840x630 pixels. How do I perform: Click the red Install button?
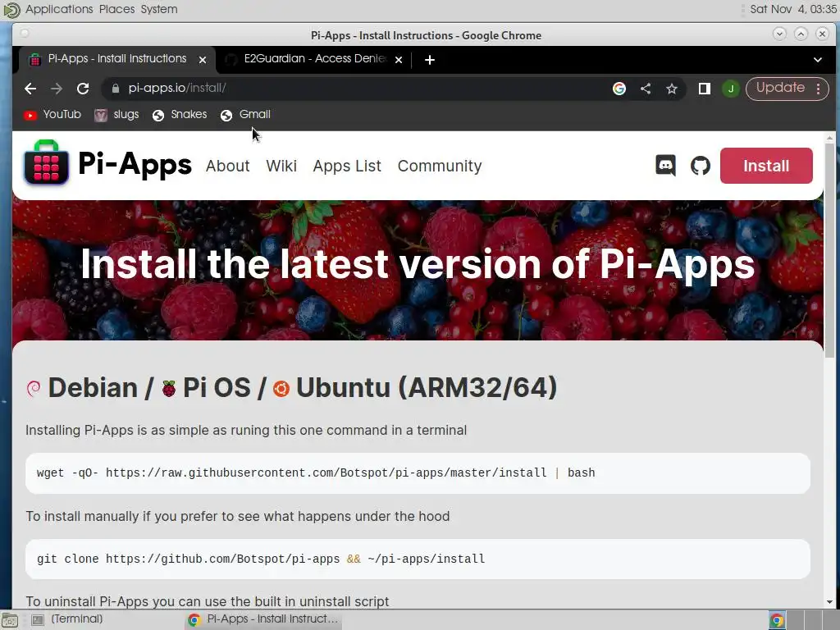pos(766,166)
